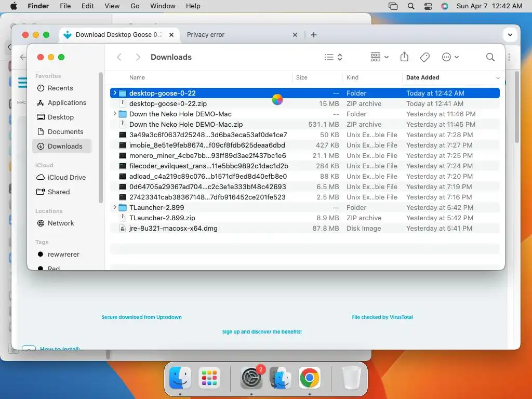
Task: Open the View menu
Action: pos(112,6)
